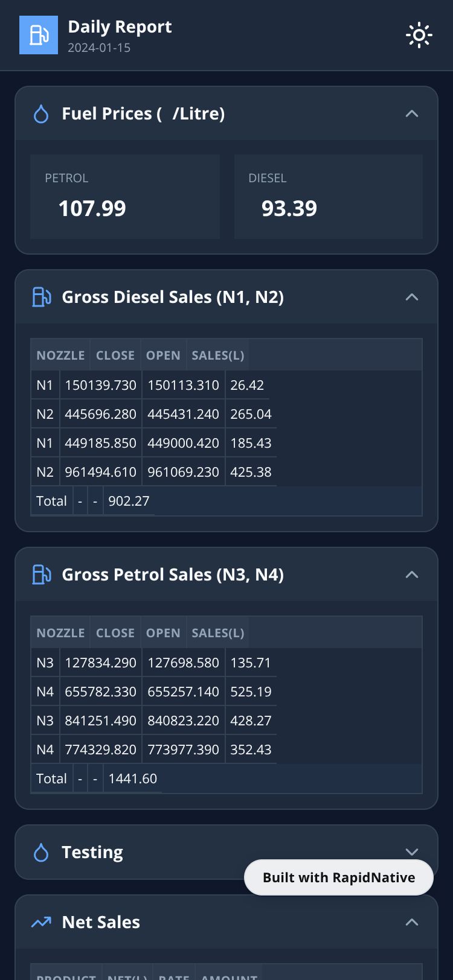Click the fuel pump app logo
The width and height of the screenshot is (453, 980).
click(x=39, y=35)
